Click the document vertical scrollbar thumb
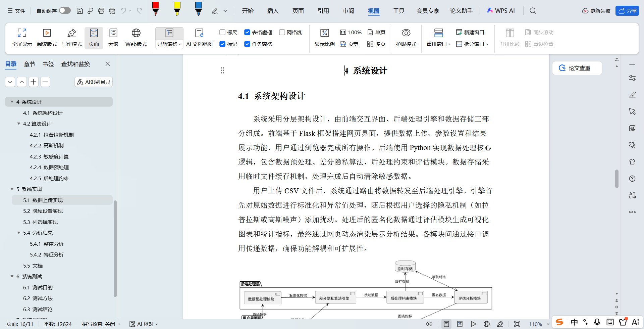Screen dimensions: 644x329 [x=616, y=179]
